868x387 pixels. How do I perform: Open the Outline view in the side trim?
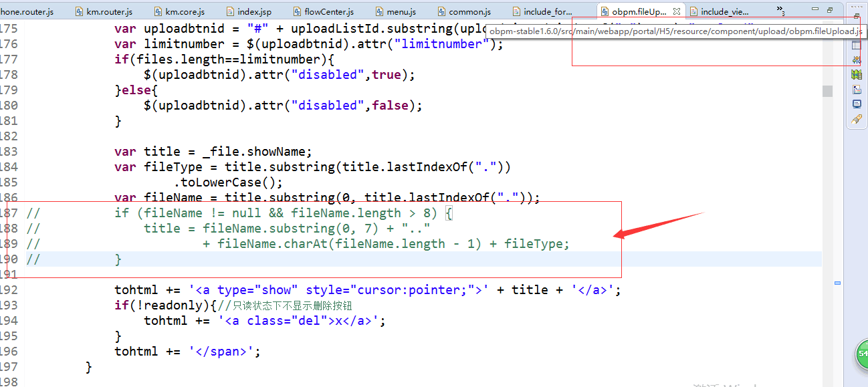[857, 90]
